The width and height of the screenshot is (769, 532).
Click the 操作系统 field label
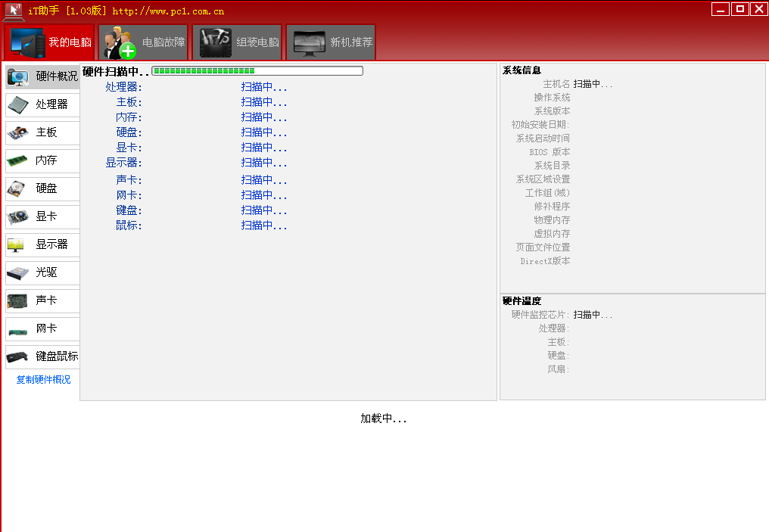click(552, 98)
